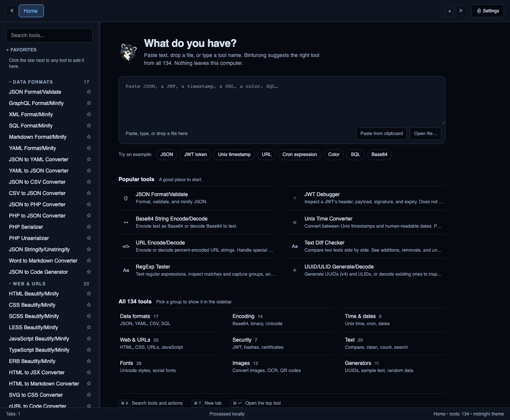Add a new tab with plus icon
This screenshot has height=420, width=510.
450,11
